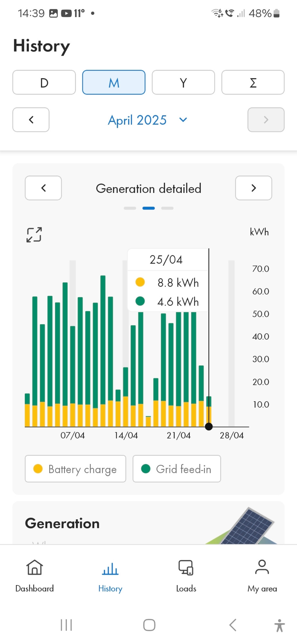
Task: Select the current Generation detailed page indicator
Action: point(149,208)
